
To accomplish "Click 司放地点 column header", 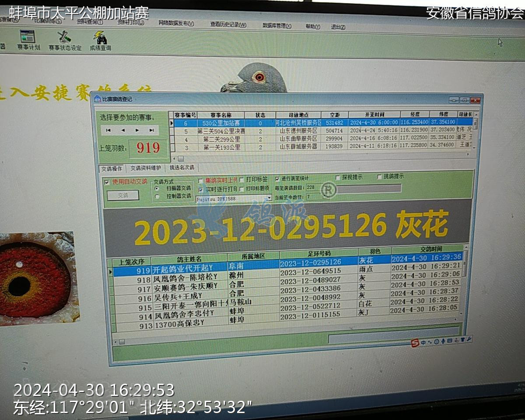I will pos(298,115).
